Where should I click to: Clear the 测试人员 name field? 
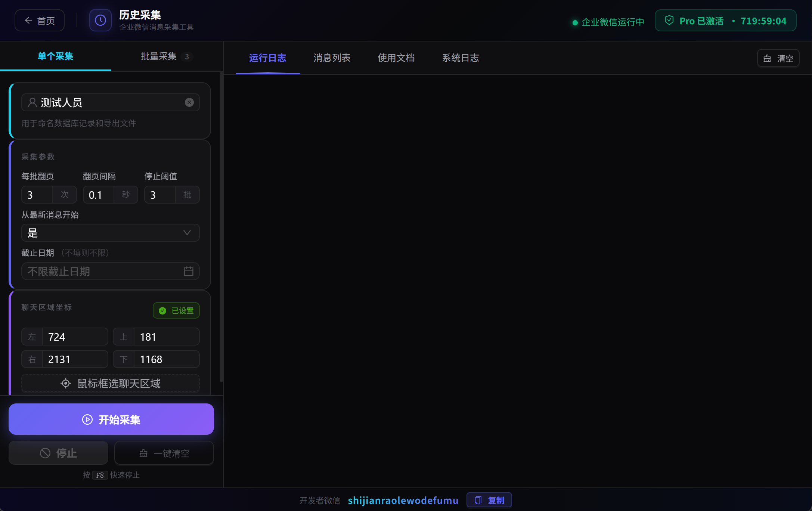point(189,102)
